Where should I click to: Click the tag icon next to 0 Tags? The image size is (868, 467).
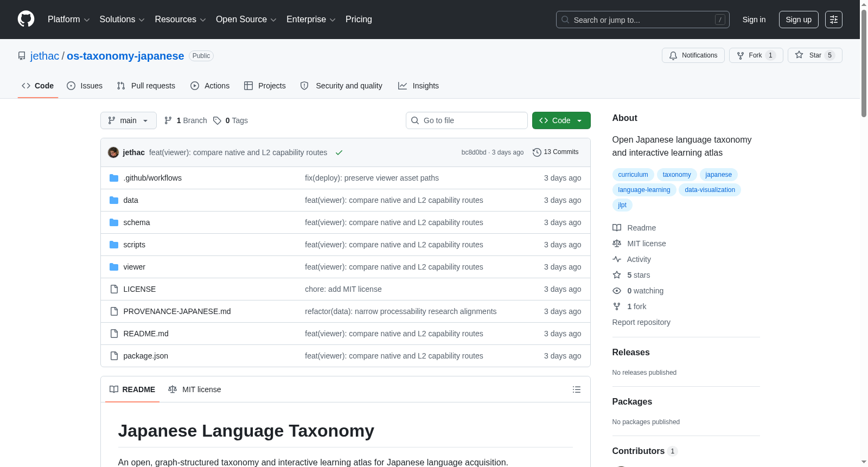coord(217,120)
